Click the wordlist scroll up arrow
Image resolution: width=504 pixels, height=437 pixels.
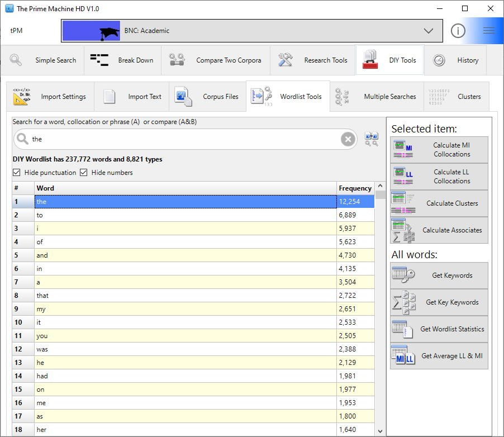pyautogui.click(x=381, y=186)
